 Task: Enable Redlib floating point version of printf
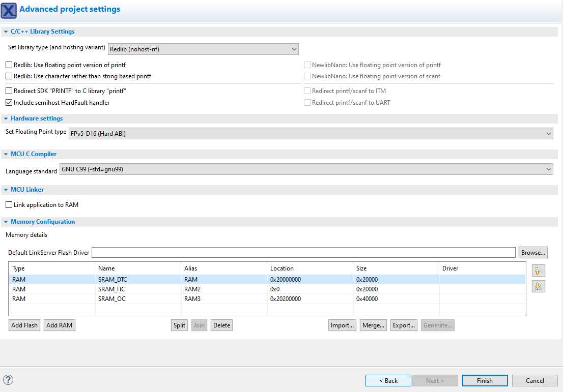9,65
